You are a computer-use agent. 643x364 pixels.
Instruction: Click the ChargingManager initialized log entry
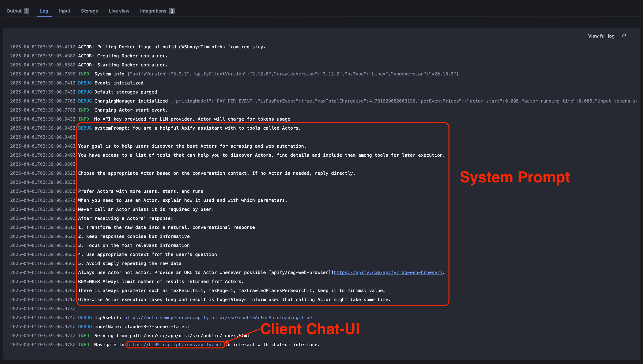tap(131, 101)
